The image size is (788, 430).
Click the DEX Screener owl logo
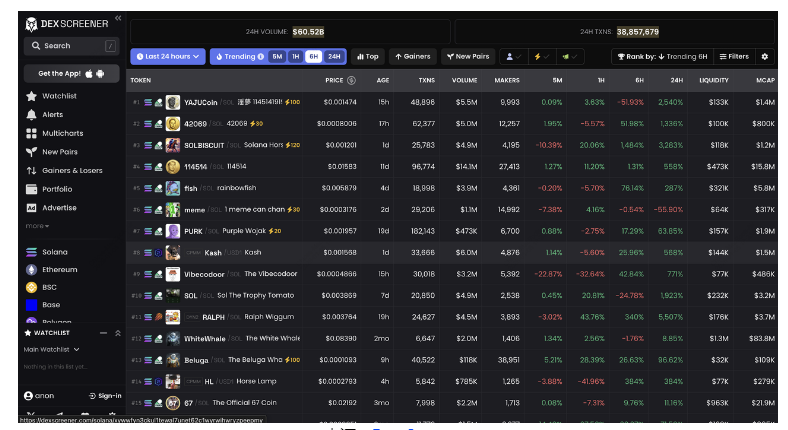tap(31, 24)
